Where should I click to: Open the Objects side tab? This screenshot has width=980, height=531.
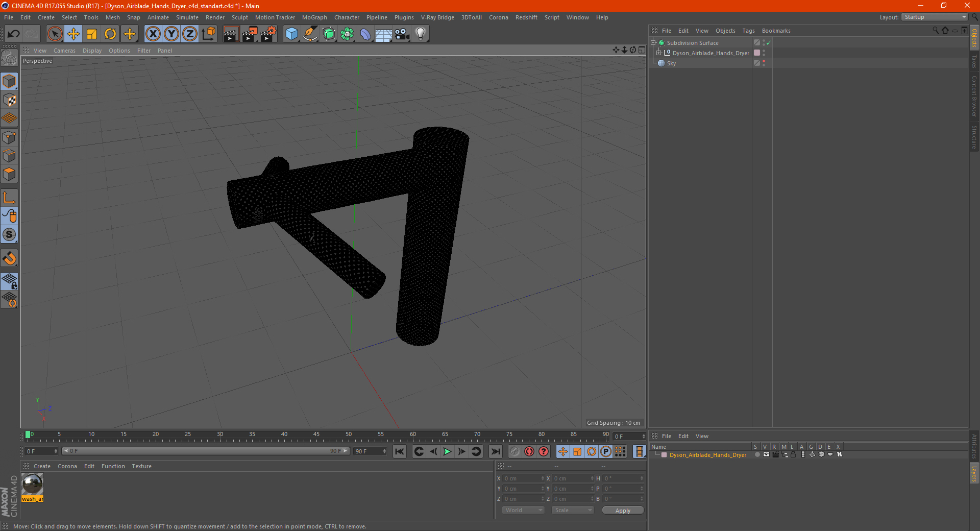pyautogui.click(x=974, y=38)
